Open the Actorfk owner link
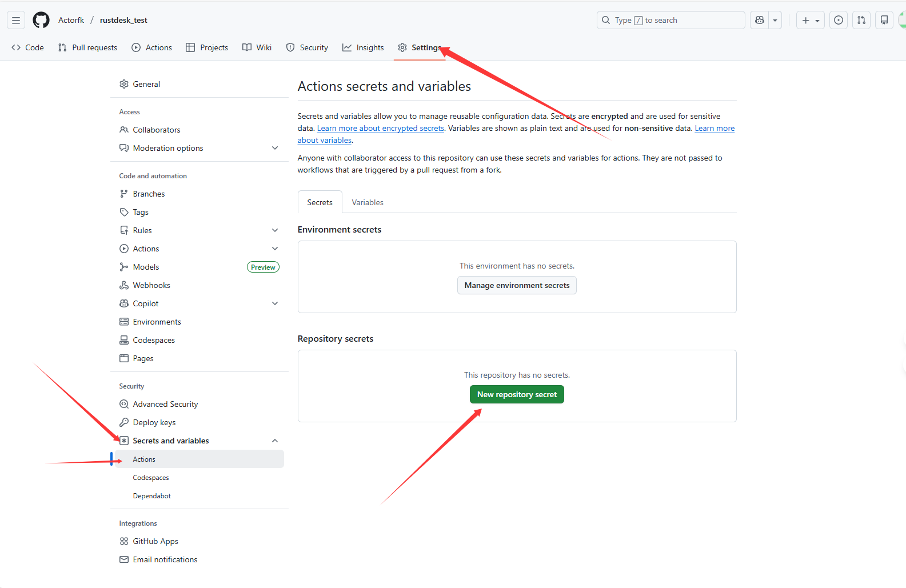 click(x=71, y=20)
